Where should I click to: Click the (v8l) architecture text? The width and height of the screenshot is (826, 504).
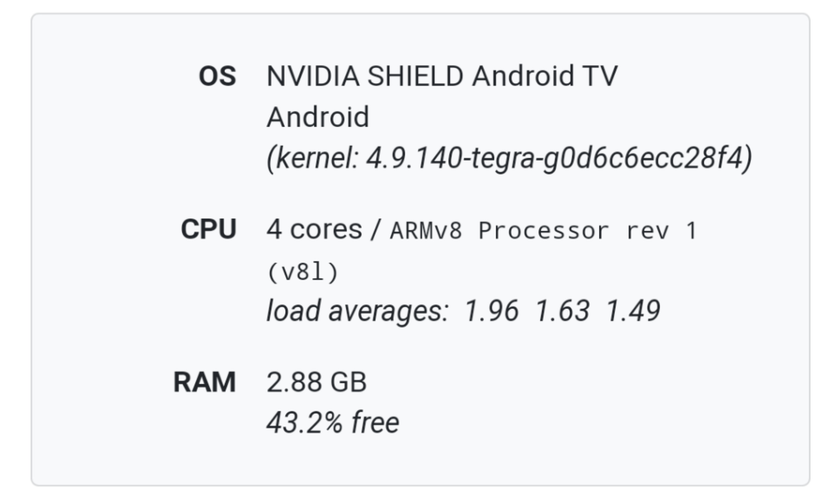coord(302,272)
